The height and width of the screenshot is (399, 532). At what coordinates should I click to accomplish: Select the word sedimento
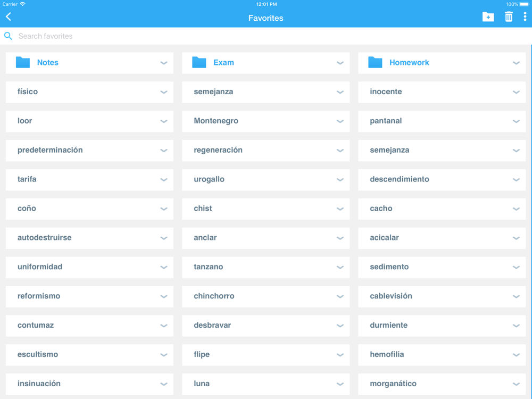389,267
